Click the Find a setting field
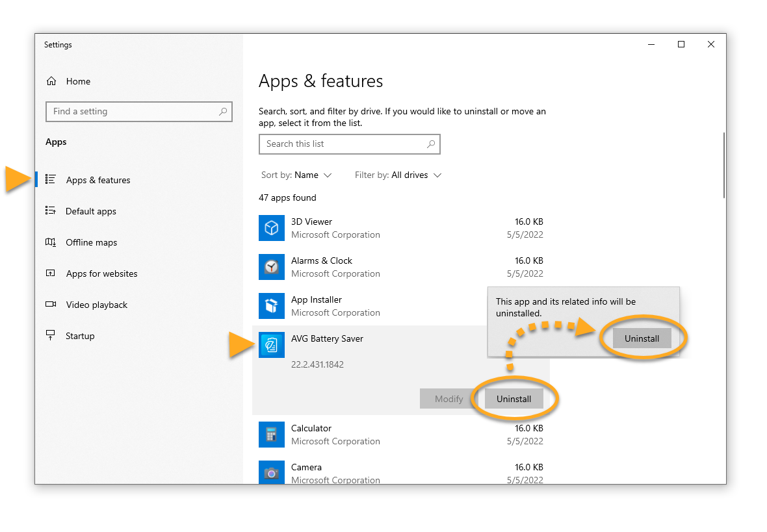This screenshot has height=532, width=767. (132, 112)
